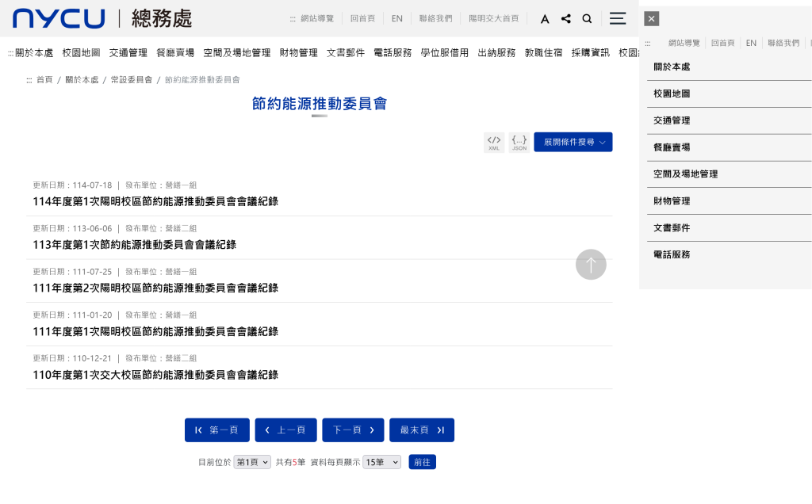The height and width of the screenshot is (504, 812).
Task: Open the 15筆 per-page dropdown
Action: coord(381,462)
